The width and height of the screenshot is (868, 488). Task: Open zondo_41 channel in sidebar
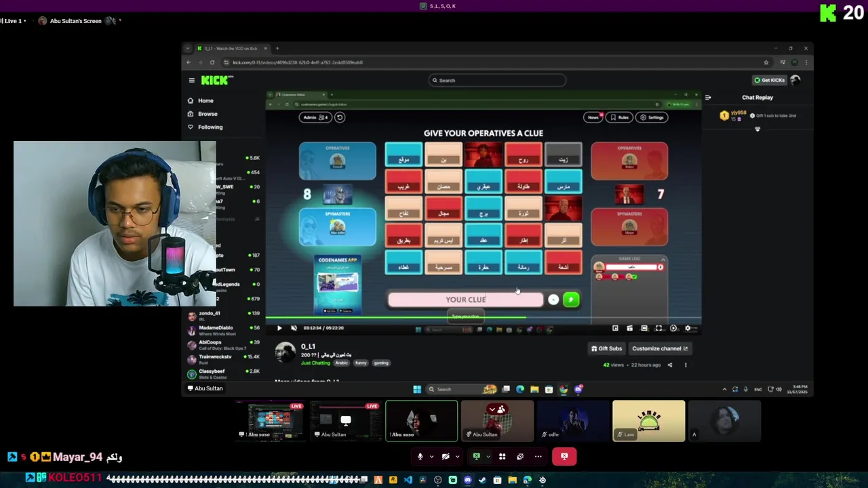pos(224,315)
